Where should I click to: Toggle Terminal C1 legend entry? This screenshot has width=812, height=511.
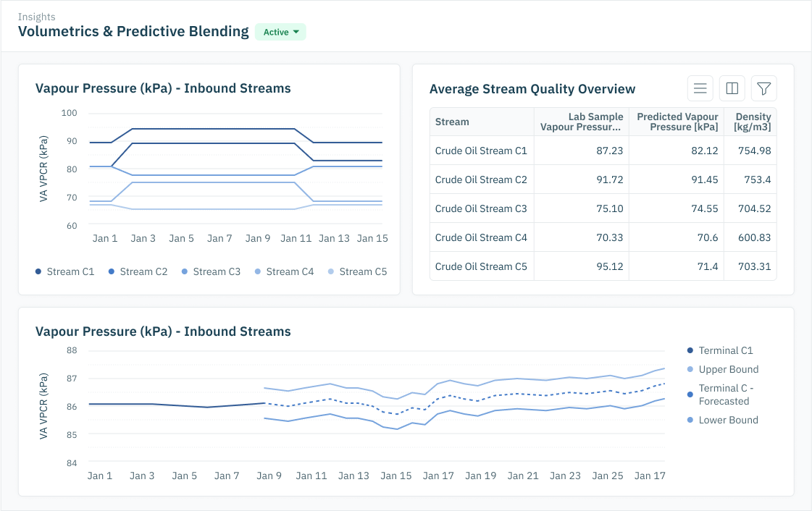tap(720, 350)
